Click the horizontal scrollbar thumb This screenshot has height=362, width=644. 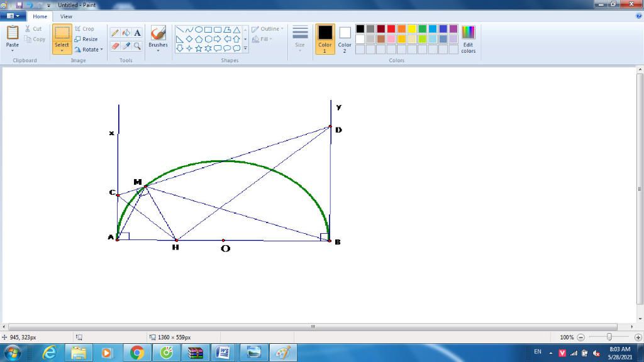click(313, 327)
